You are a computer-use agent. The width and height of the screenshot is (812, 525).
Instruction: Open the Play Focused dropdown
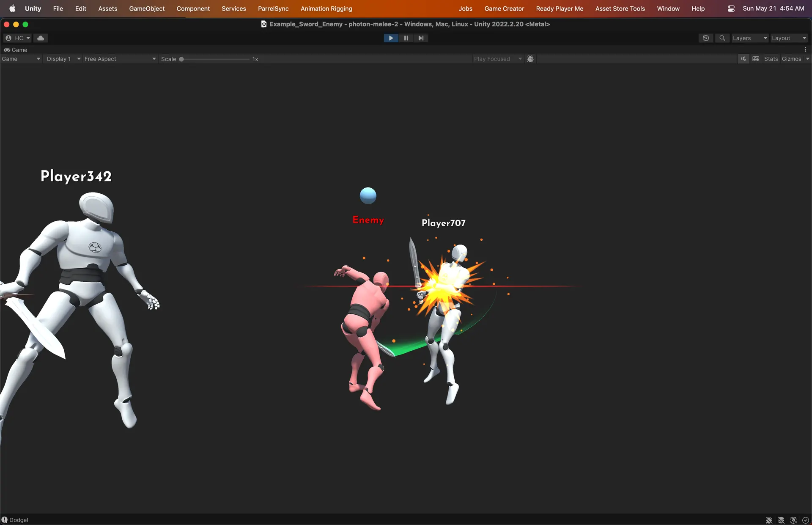point(497,59)
